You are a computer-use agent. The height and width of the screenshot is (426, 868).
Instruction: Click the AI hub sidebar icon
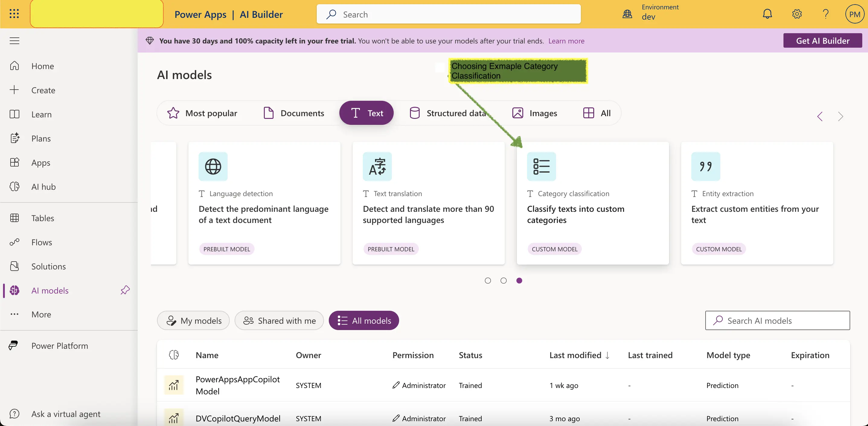point(15,186)
